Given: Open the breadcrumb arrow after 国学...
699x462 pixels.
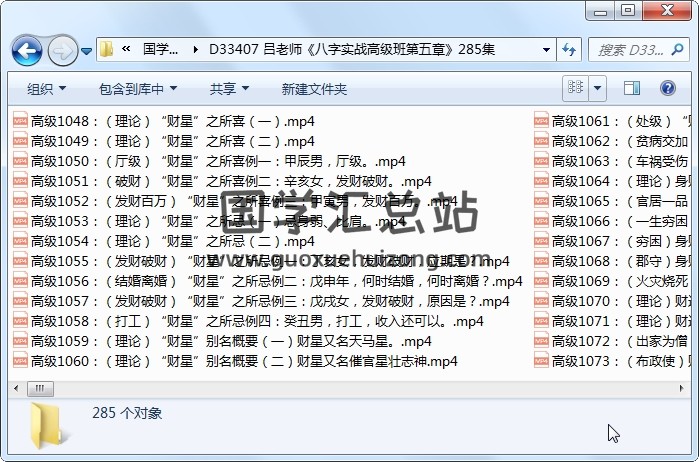Looking at the screenshot, I should tap(195, 49).
